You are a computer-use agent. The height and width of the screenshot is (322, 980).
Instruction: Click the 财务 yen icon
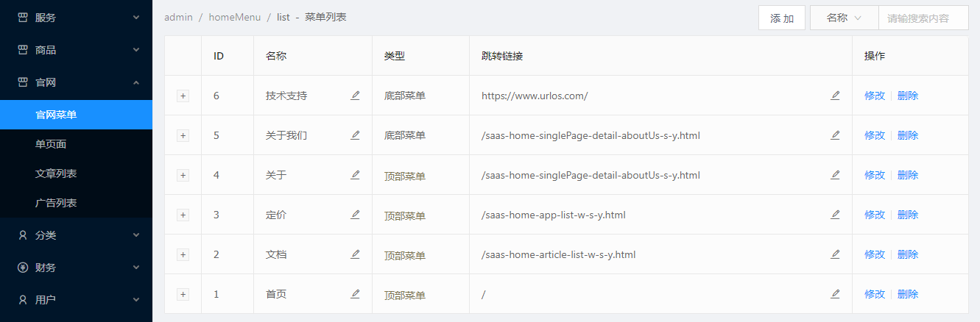coord(23,268)
